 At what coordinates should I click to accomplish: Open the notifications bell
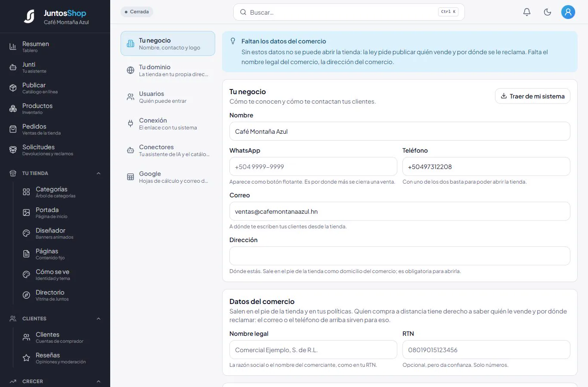(527, 12)
